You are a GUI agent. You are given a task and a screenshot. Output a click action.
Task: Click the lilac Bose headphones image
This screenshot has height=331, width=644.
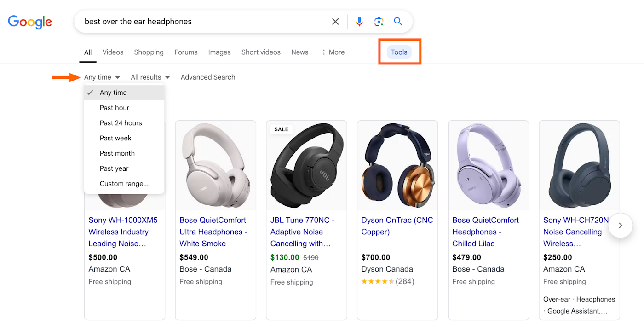point(489,165)
